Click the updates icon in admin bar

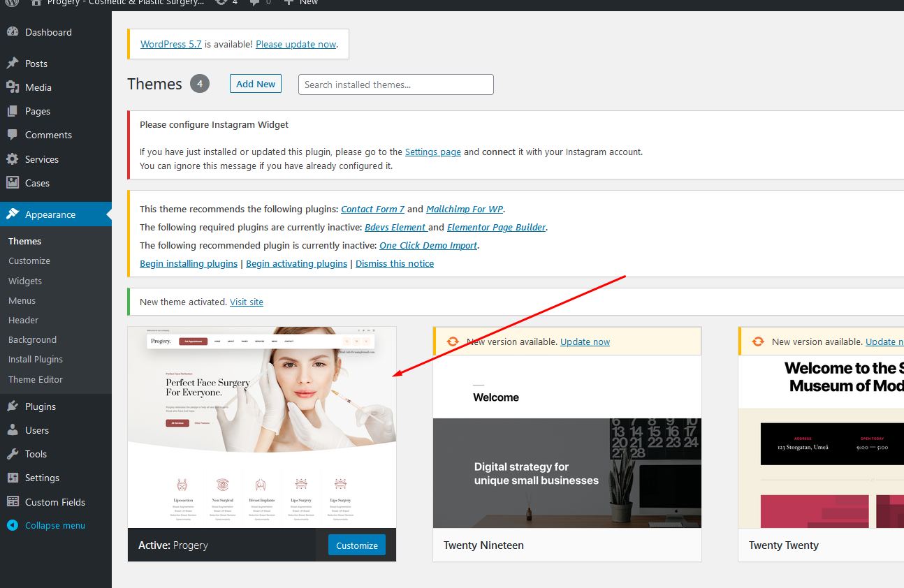221,3
